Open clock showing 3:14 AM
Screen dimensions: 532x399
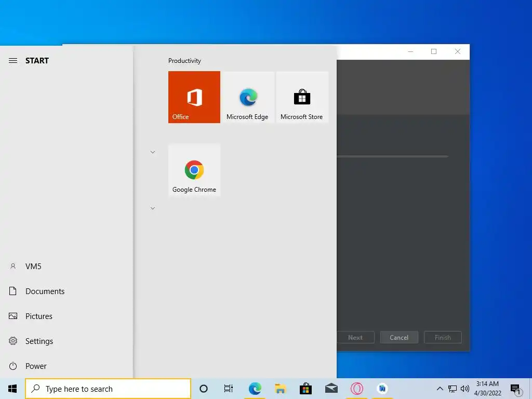[487, 389]
